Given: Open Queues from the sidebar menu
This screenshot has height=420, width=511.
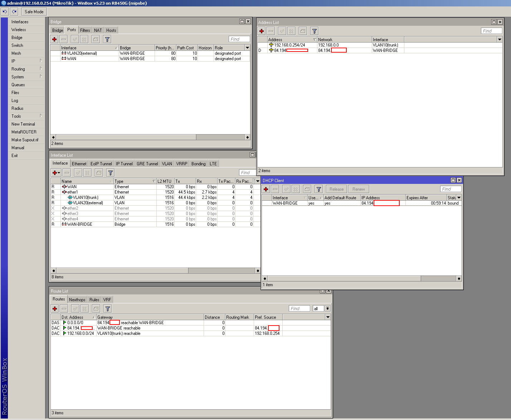Looking at the screenshot, I should click(x=26, y=85).
